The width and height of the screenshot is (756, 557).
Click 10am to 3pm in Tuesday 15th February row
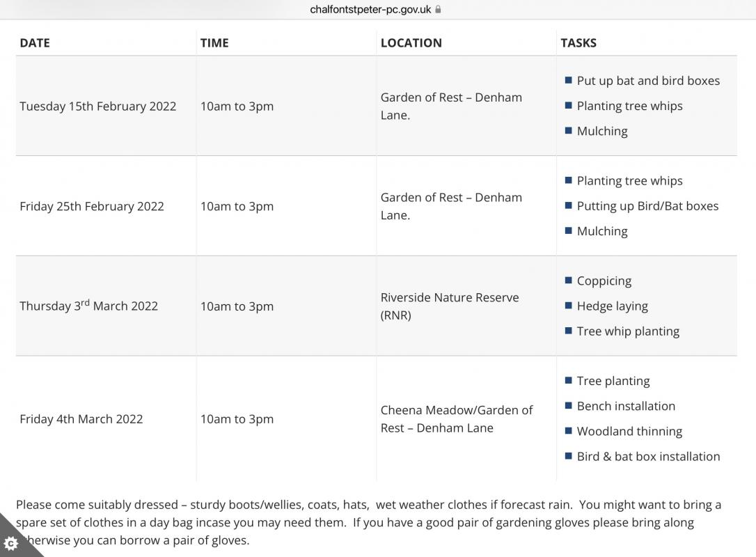coord(237,106)
